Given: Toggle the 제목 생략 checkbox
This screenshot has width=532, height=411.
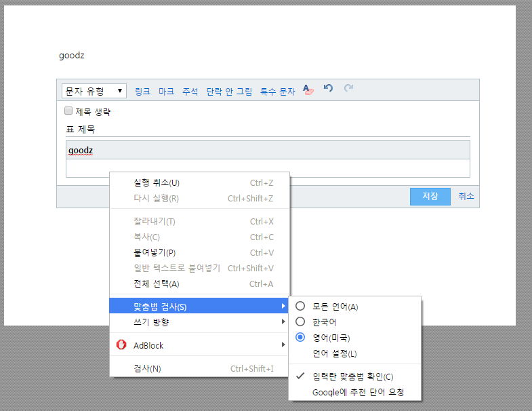Looking at the screenshot, I should click(x=68, y=111).
